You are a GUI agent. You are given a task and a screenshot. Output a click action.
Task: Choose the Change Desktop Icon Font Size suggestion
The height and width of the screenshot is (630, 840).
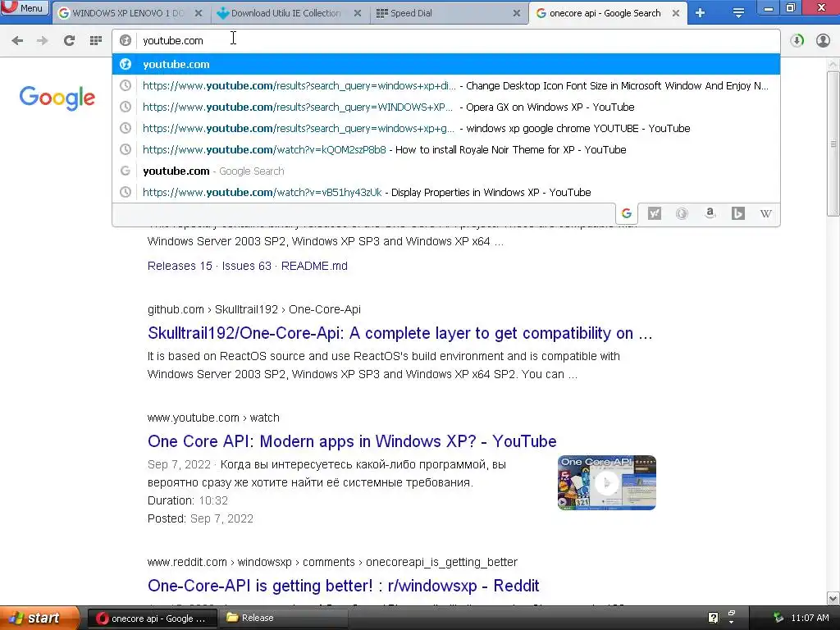445,85
